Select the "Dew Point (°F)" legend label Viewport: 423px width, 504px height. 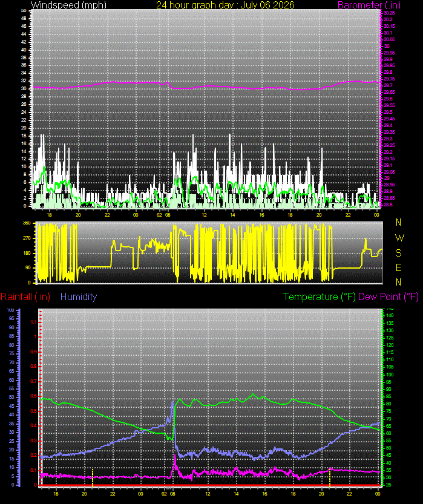point(389,296)
